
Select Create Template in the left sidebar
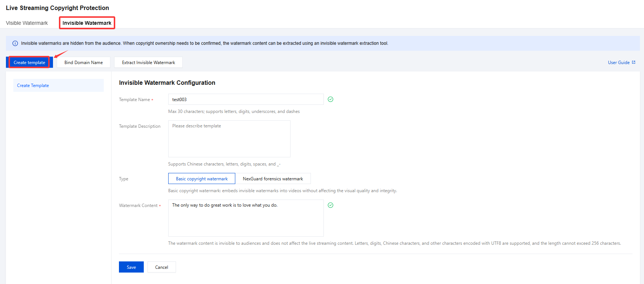click(x=33, y=86)
